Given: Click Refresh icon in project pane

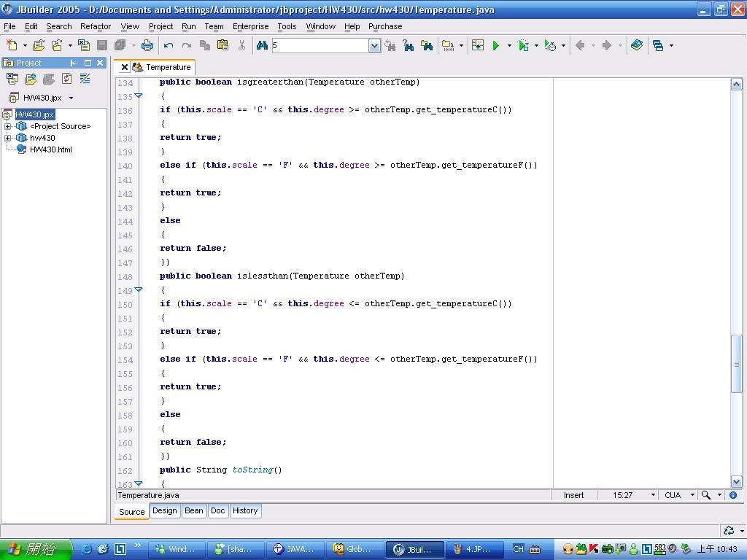Looking at the screenshot, I should click(66, 79).
